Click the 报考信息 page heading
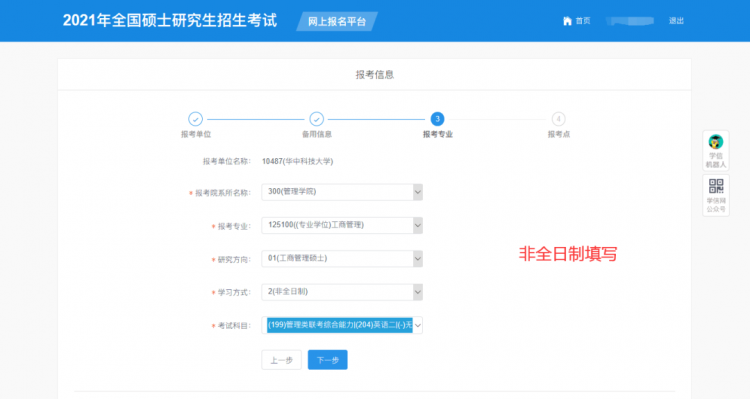Screen dimensions: 750x399 click(x=375, y=75)
